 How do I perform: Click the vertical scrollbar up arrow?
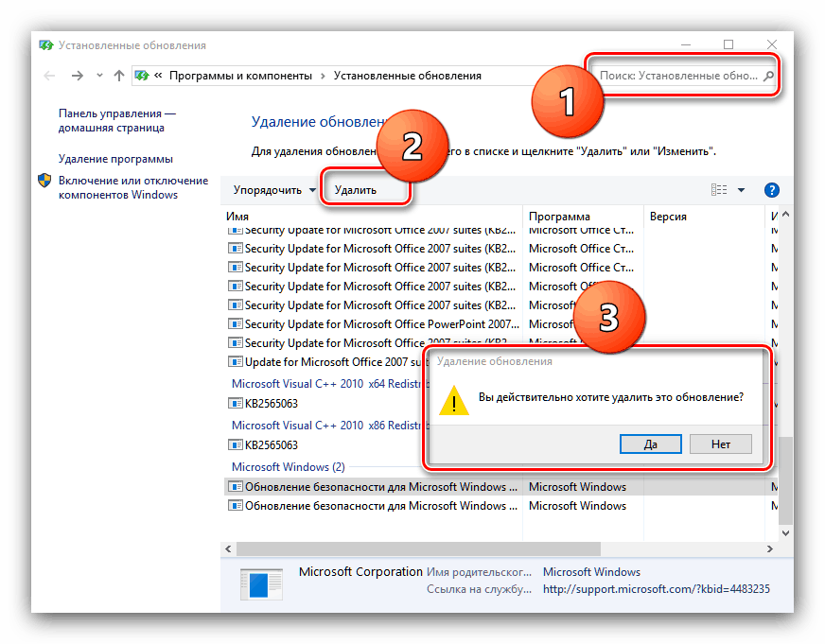785,215
